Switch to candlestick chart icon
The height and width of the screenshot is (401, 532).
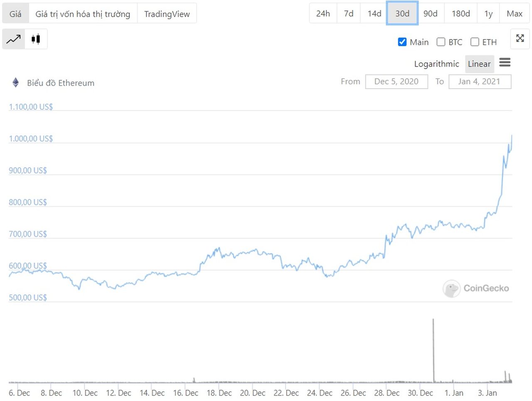click(36, 39)
